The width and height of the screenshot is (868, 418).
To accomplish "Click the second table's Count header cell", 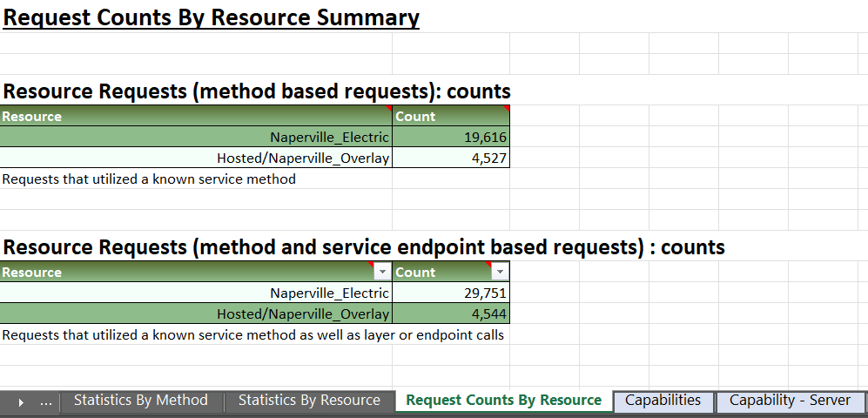I will (451, 272).
